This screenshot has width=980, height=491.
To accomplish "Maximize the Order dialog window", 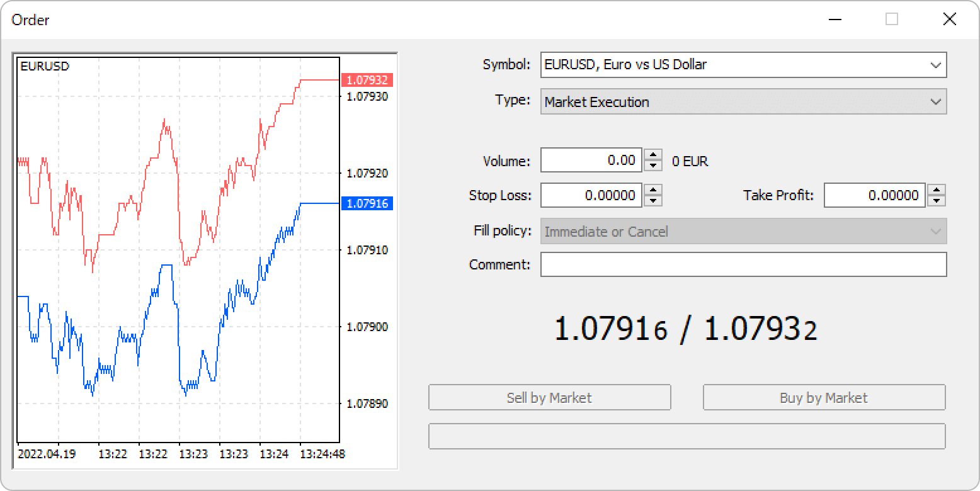I will pyautogui.click(x=892, y=20).
